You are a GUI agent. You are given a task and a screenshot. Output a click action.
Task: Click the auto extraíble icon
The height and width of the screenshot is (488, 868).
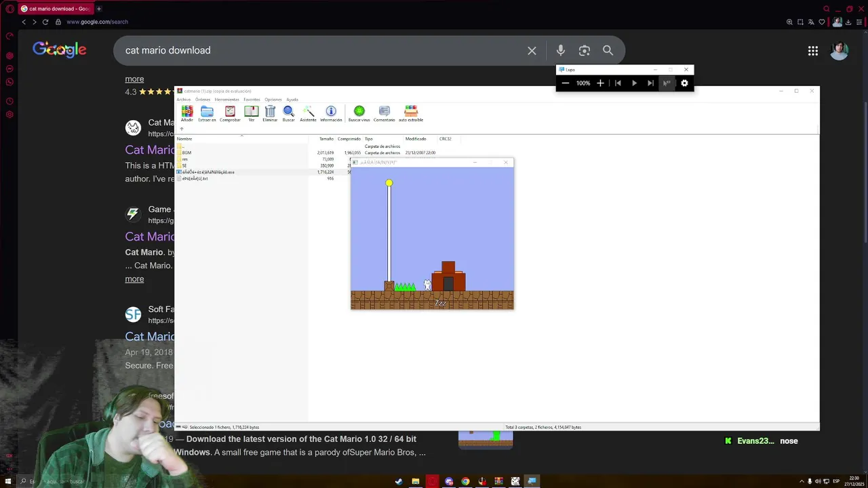point(411,113)
